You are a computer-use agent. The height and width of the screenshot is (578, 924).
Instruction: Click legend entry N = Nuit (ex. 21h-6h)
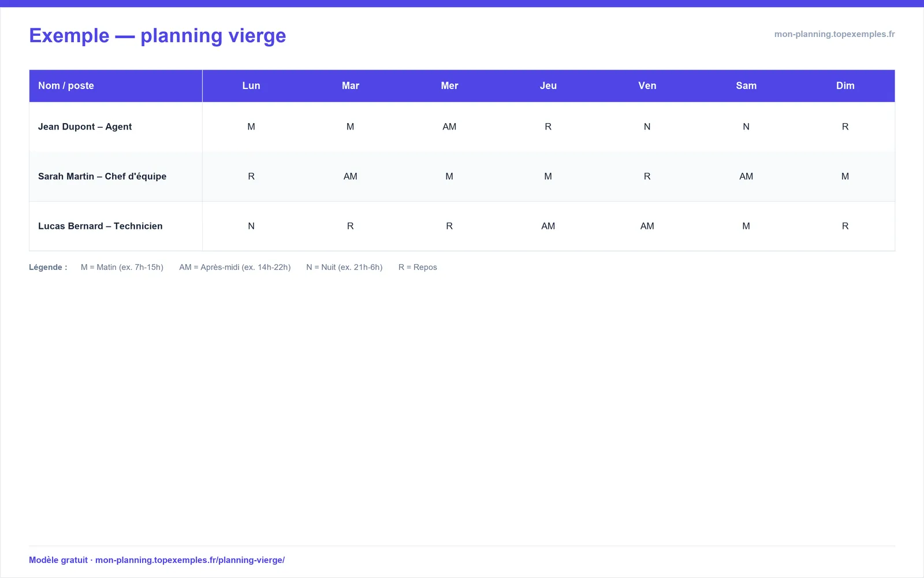(x=344, y=267)
